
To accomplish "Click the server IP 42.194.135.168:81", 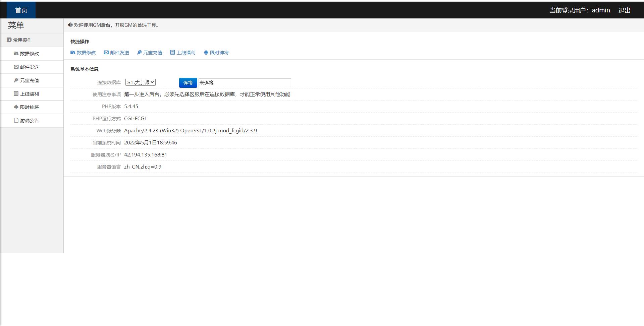I will [x=146, y=154].
